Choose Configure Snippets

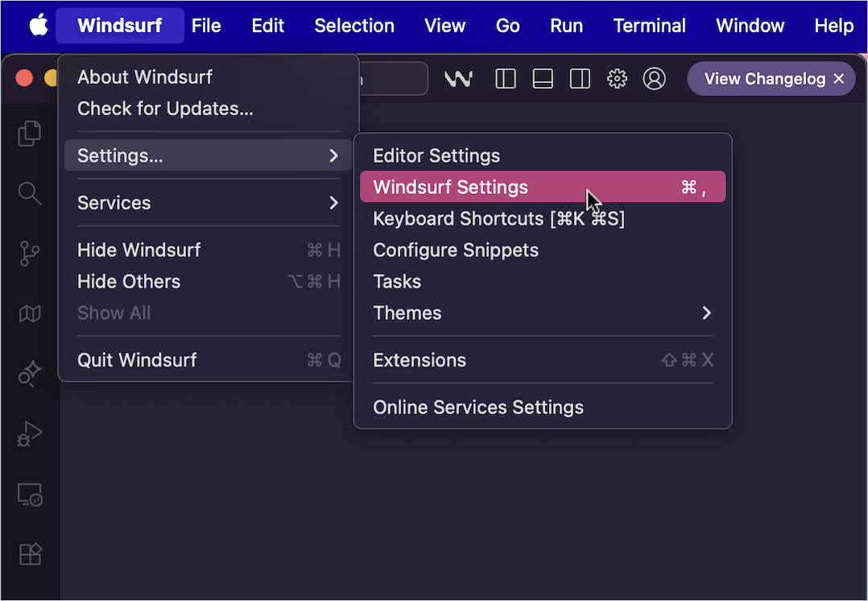pos(543,251)
